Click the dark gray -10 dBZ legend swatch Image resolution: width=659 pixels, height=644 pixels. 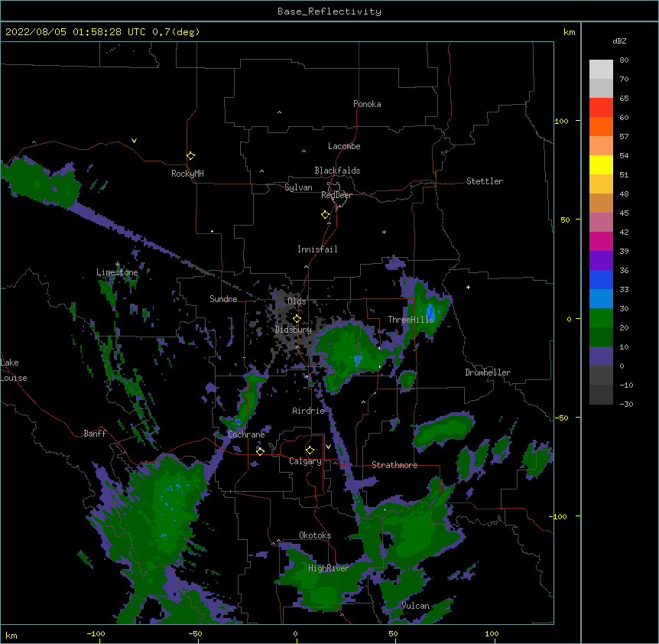(x=601, y=395)
